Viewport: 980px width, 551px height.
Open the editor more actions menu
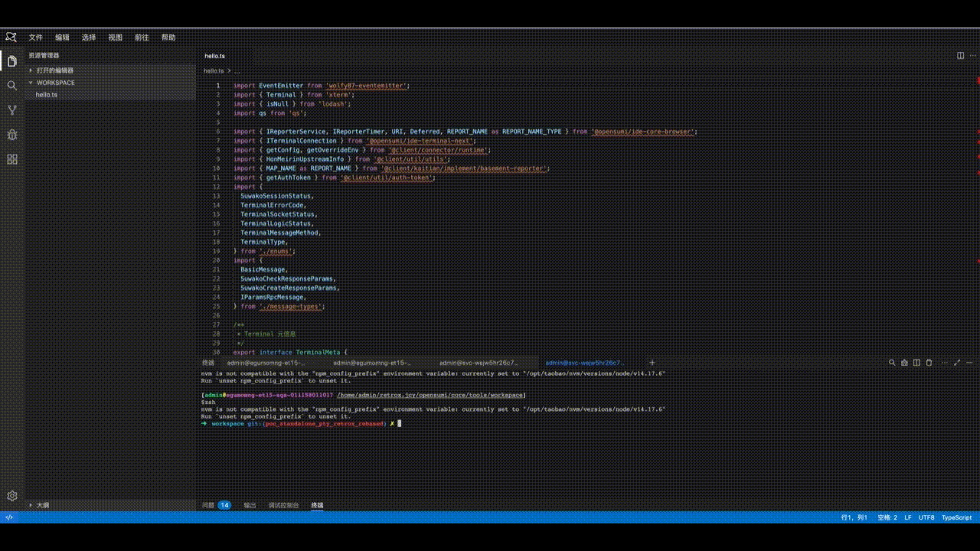coord(972,55)
